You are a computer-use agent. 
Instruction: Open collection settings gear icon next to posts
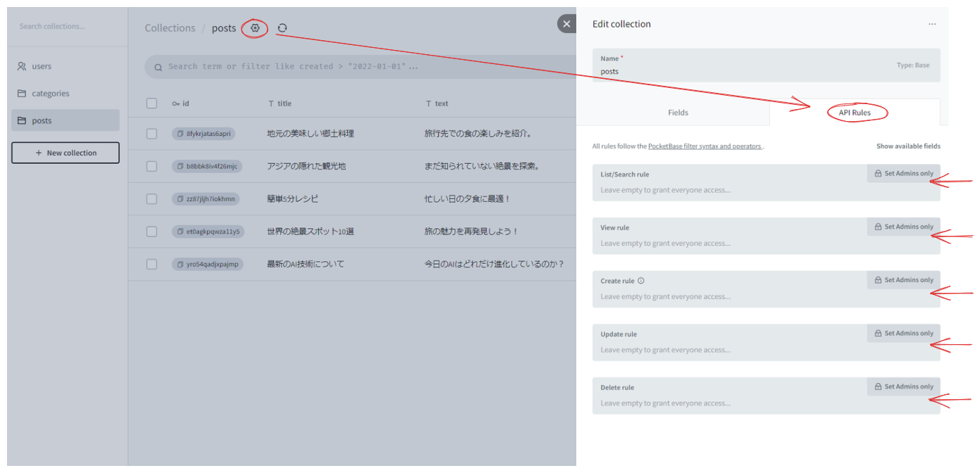pos(256,28)
